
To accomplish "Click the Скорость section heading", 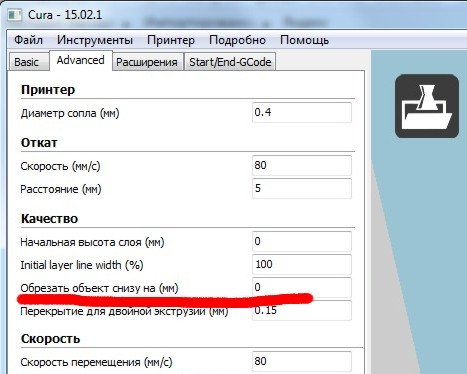I will pyautogui.click(x=50, y=339).
